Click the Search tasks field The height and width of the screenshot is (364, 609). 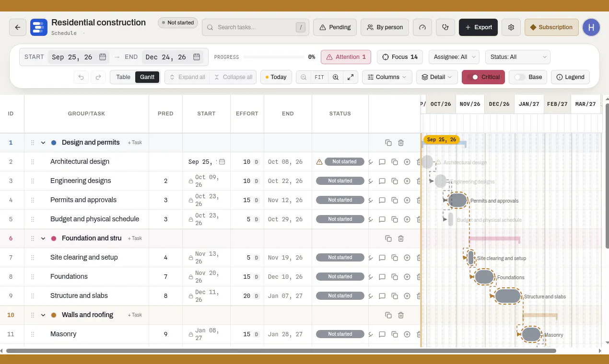click(x=255, y=27)
